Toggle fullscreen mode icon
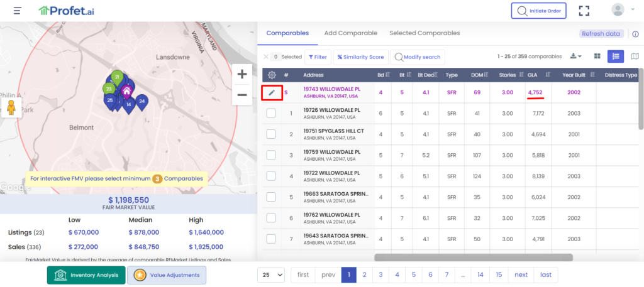The width and height of the screenshot is (644, 287). click(584, 11)
